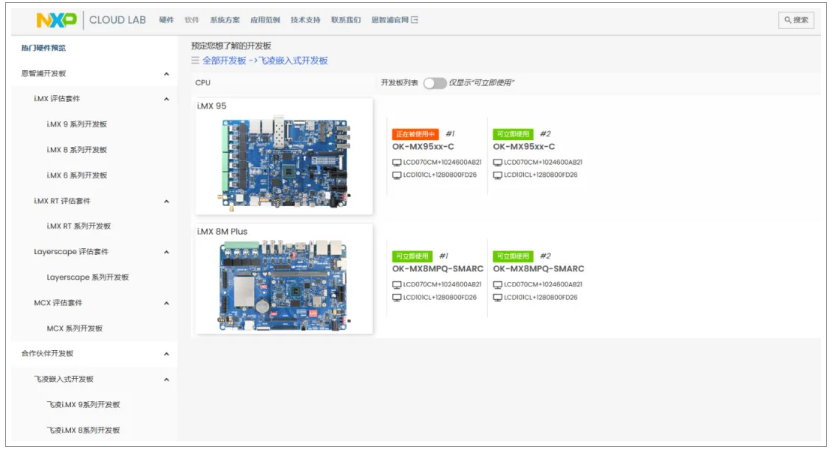
Task: Click the monitor icon of LCD070CM under OK-MX95xx-C #2
Action: pos(497,162)
